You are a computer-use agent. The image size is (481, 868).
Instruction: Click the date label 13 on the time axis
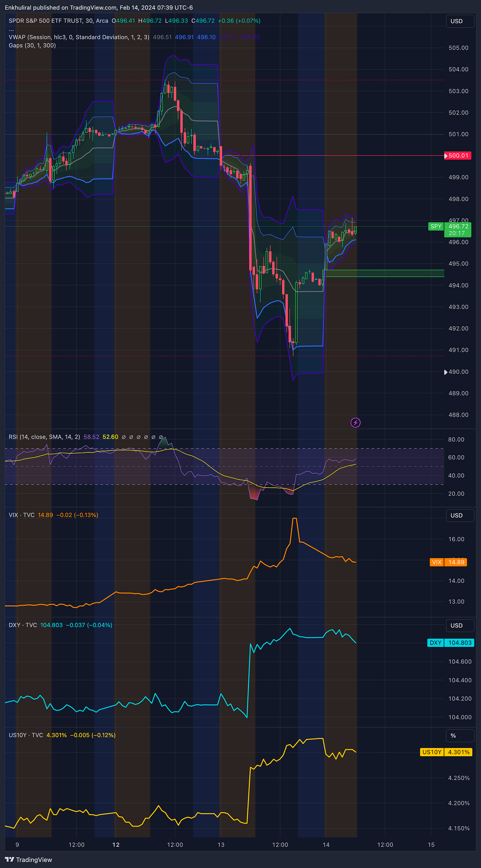[x=221, y=845]
